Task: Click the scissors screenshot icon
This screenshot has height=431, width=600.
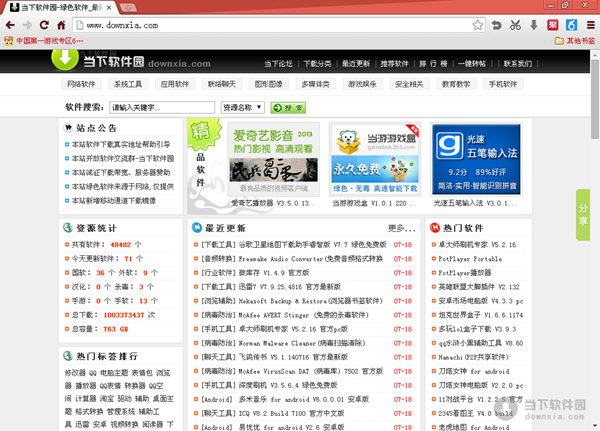Action: [515, 25]
